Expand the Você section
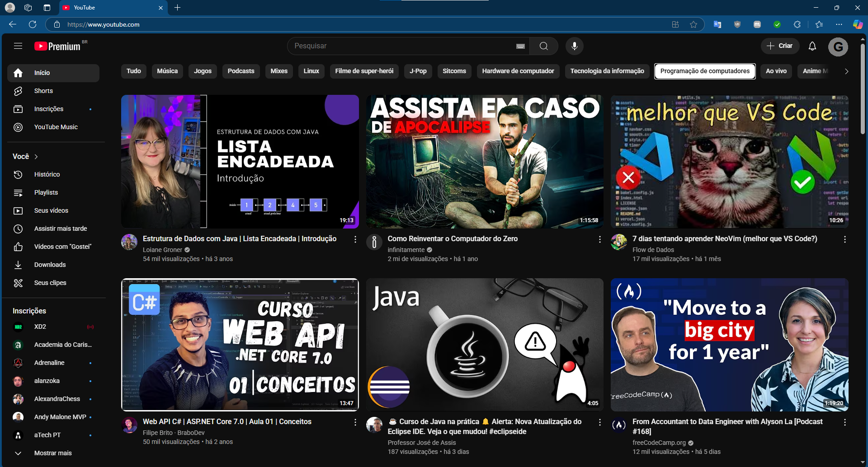The image size is (868, 467). 25,156
